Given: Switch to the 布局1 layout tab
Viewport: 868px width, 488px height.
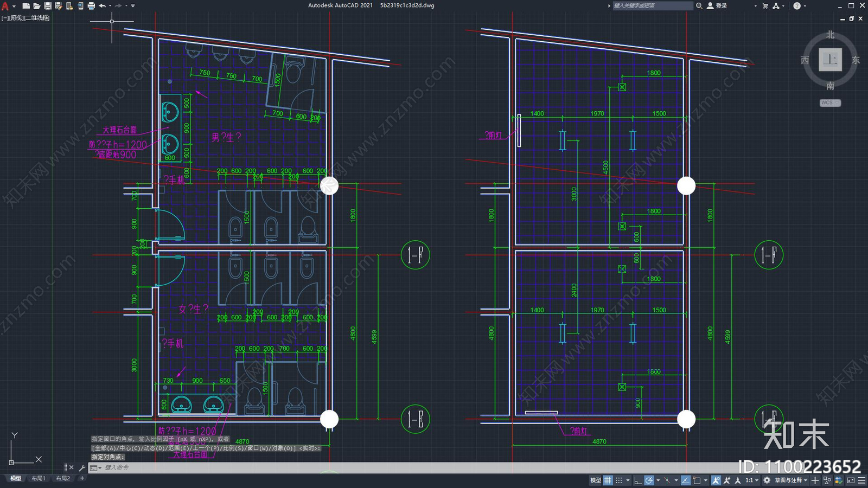Looking at the screenshot, I should (38, 478).
